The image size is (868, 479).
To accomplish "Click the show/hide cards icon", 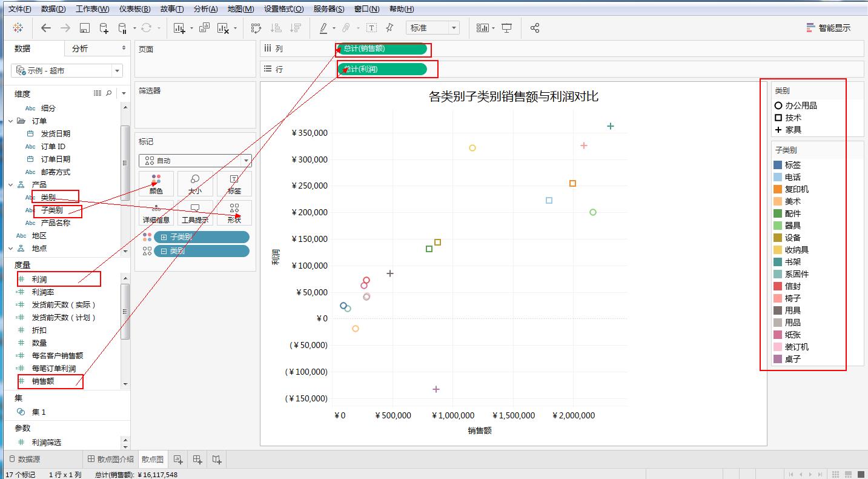I will point(482,28).
